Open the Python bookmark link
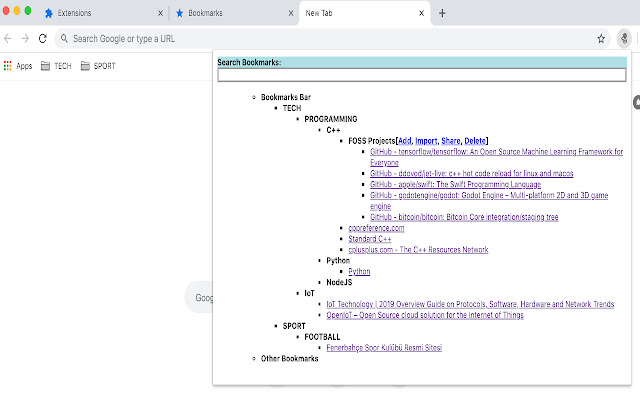Viewport: 640px width, 400px height. 359,271
